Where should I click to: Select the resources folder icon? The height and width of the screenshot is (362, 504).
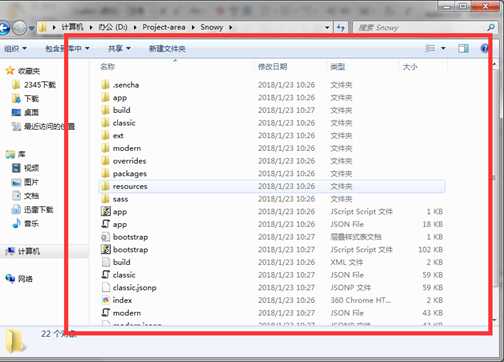click(x=105, y=186)
